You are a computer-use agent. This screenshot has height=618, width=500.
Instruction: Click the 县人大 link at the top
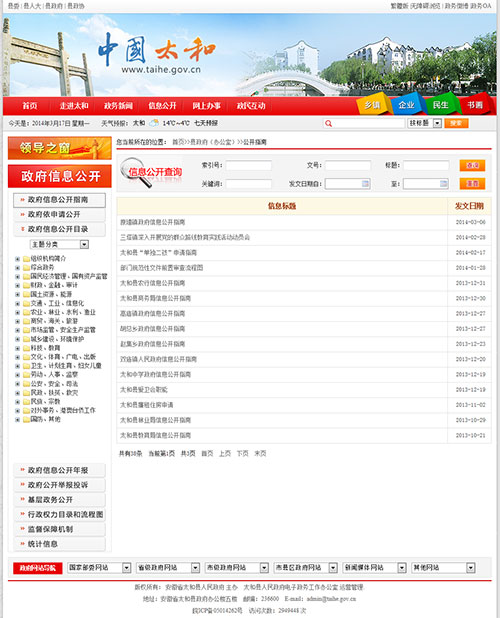32,6
